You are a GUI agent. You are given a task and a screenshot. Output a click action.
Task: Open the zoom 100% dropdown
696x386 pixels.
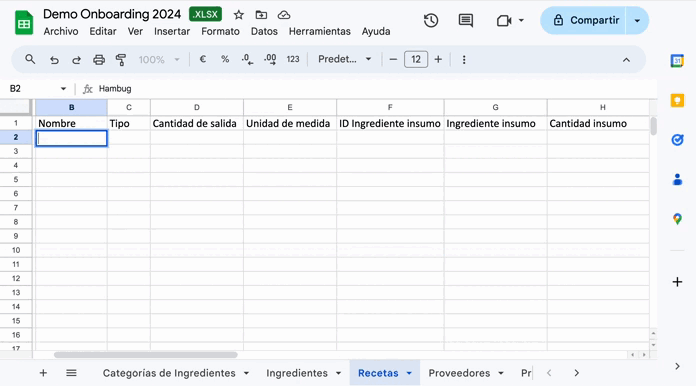click(x=159, y=59)
